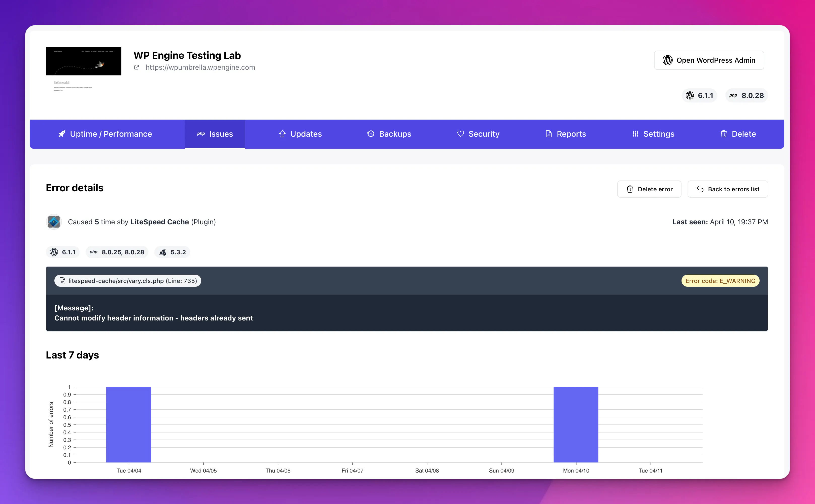Click the clock history icon on Backups tab

pos(371,134)
